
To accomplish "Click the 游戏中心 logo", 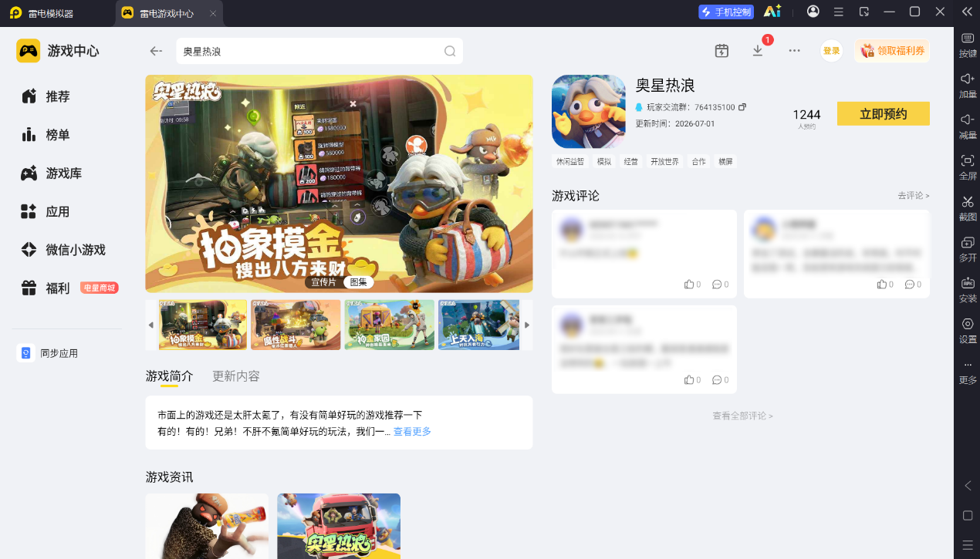I will click(58, 51).
